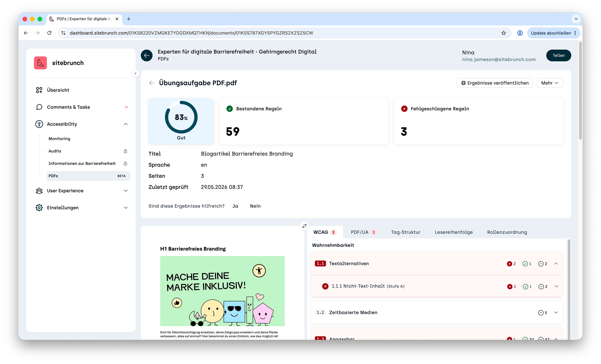Collapse the sidebar with the chevron handle
Viewport: 601px width, 364px height.
coord(135,73)
